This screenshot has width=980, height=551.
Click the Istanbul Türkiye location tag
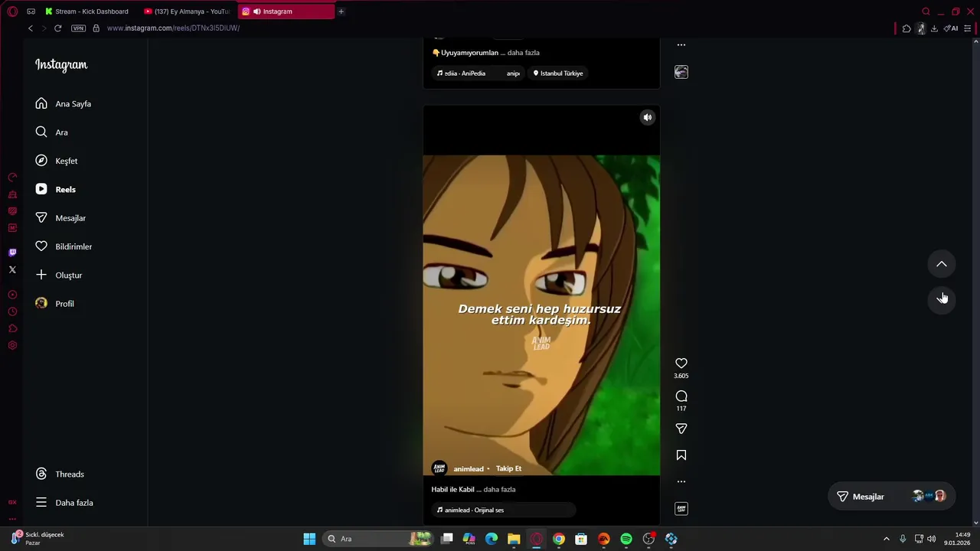click(558, 73)
